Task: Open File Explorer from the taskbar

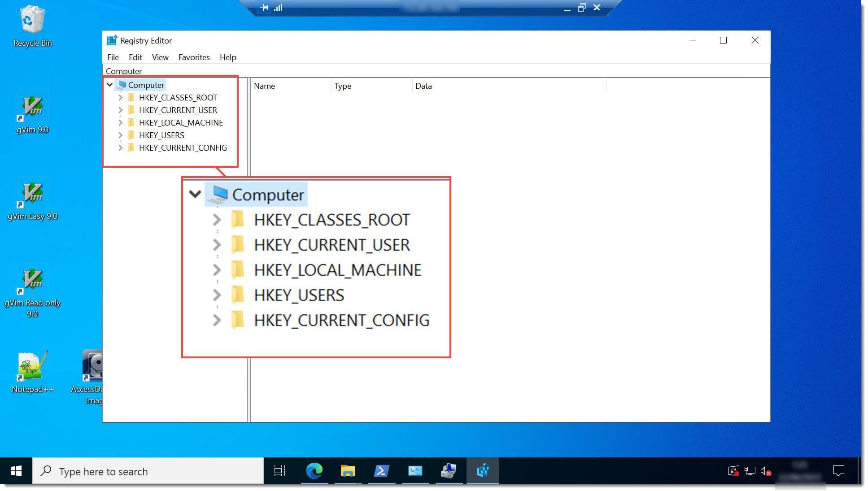Action: [348, 471]
